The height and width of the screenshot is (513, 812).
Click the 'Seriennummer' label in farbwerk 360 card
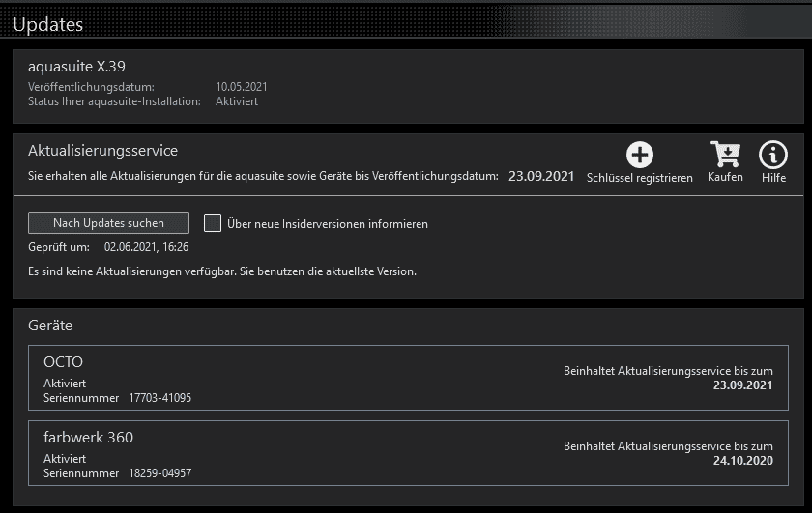tap(81, 473)
